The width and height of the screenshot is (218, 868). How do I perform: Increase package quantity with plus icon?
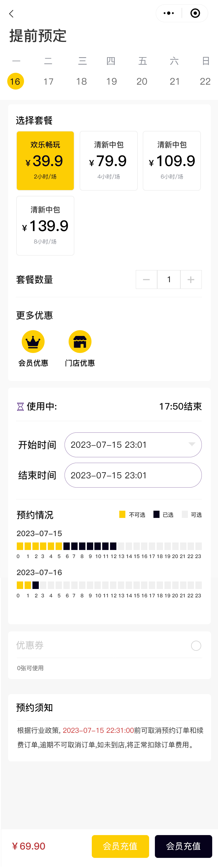(191, 279)
